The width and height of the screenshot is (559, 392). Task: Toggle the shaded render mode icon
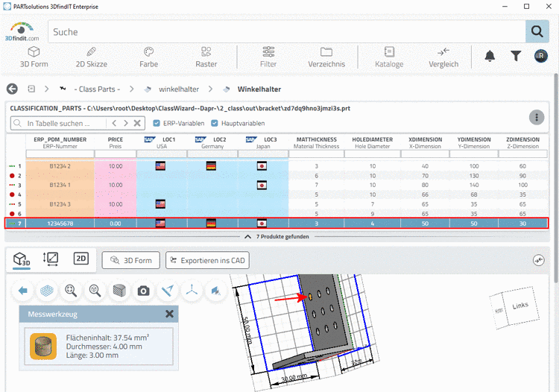pyautogui.click(x=119, y=291)
